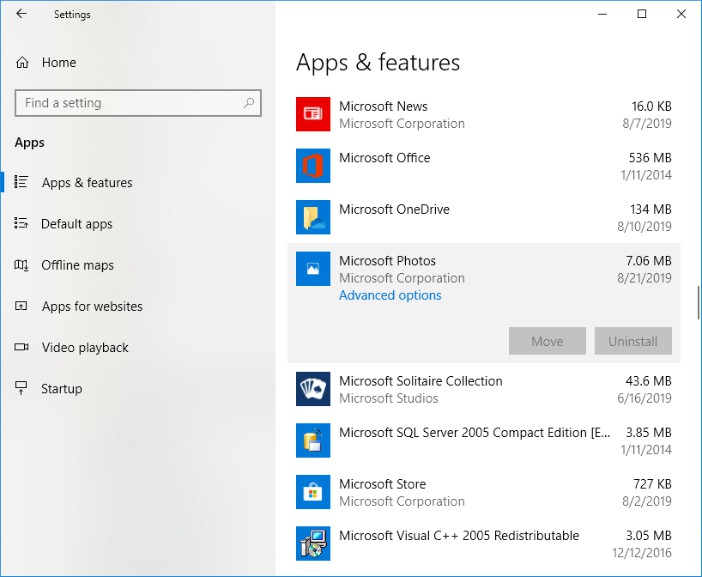This screenshot has width=702, height=577.
Task: Select Apps & features in sidebar
Action: click(87, 183)
